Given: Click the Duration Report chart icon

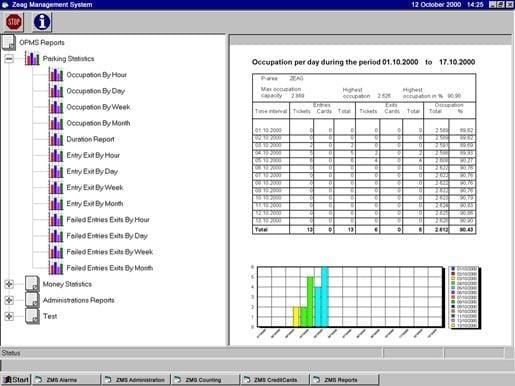Looking at the screenshot, I should coord(56,139).
